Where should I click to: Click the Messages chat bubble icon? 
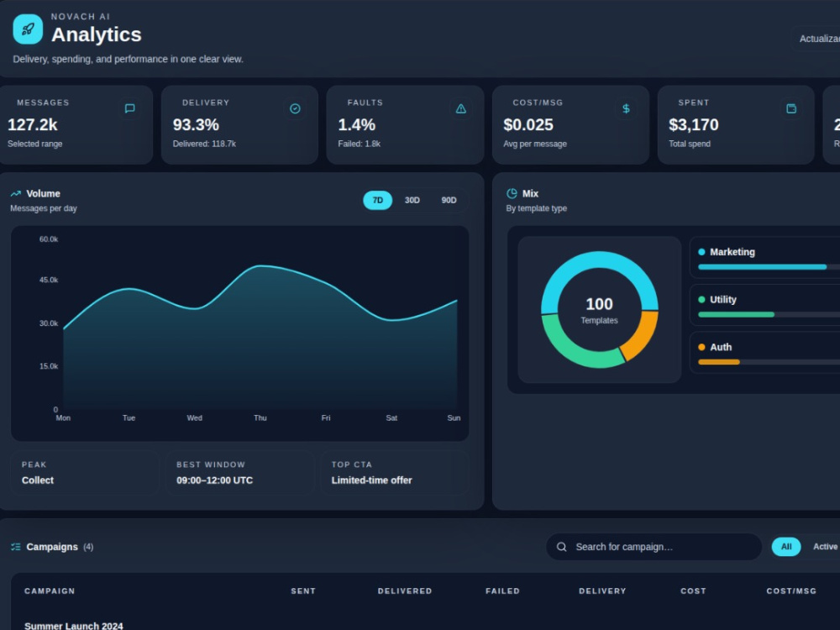point(129,108)
